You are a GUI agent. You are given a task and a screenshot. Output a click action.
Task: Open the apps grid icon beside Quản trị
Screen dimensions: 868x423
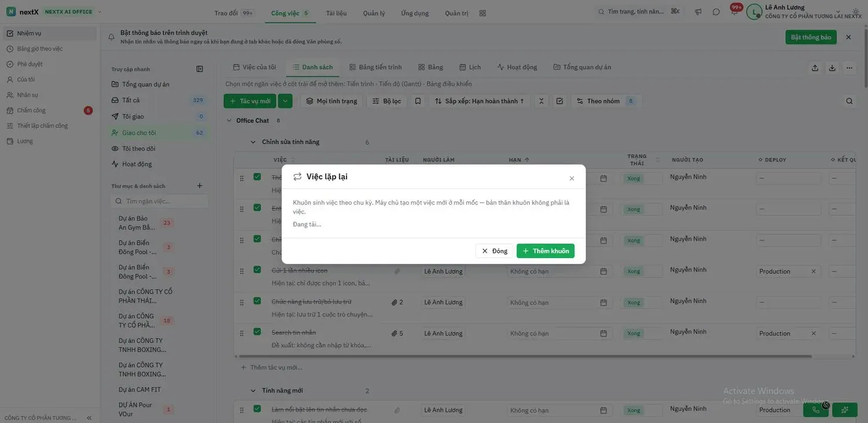[483, 13]
